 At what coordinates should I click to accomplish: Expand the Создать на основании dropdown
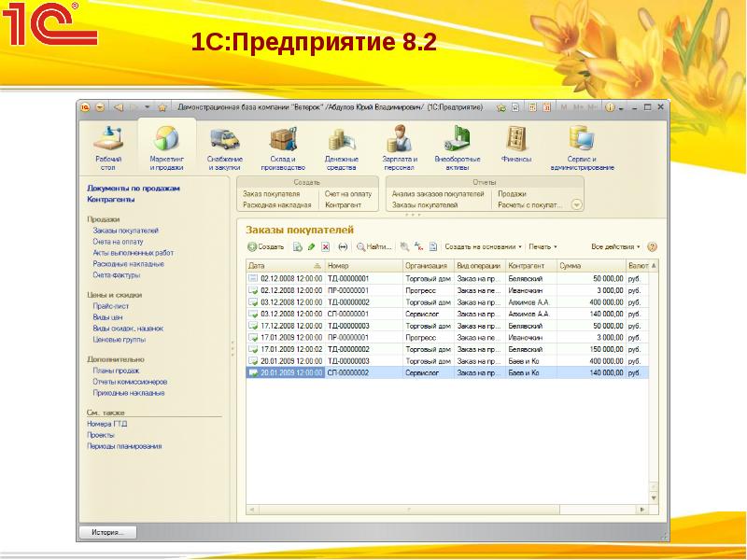pos(483,247)
